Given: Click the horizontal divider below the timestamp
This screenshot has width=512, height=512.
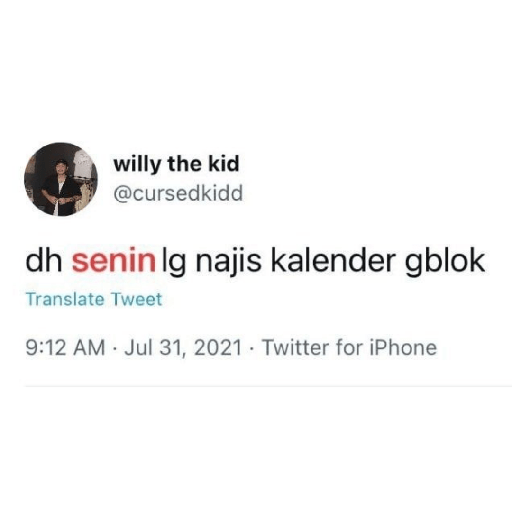Looking at the screenshot, I should pyautogui.click(x=268, y=386).
